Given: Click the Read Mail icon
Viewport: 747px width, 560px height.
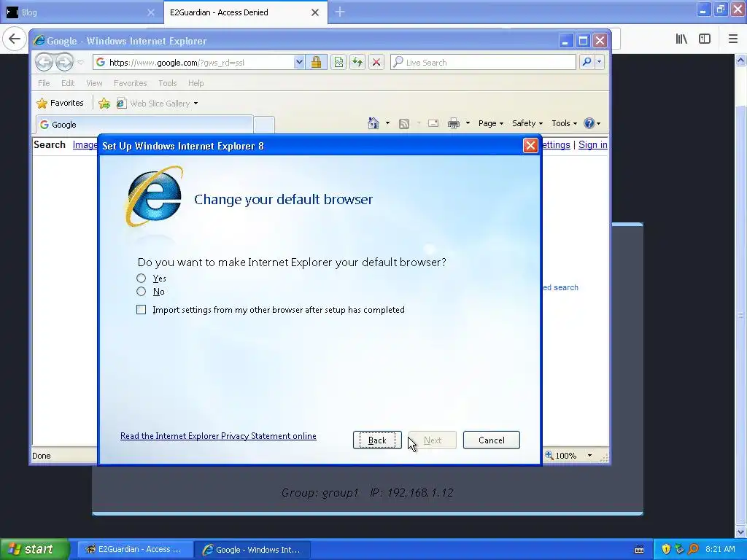Looking at the screenshot, I should click(433, 123).
